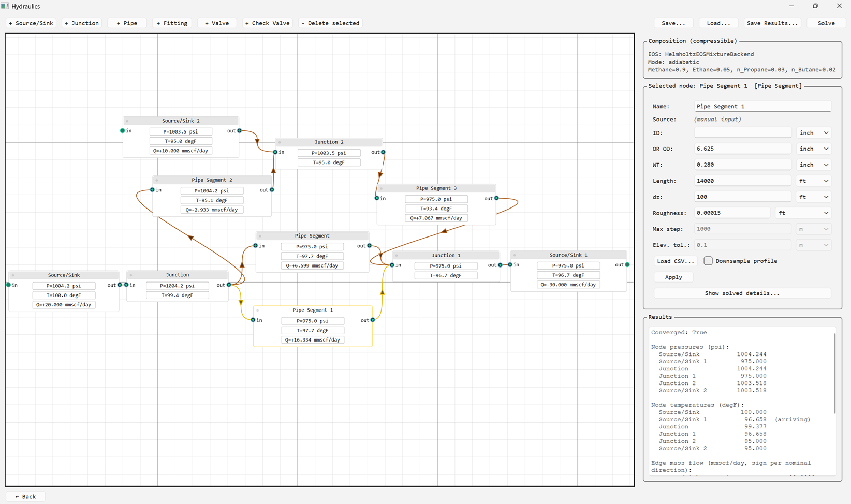The height and width of the screenshot is (504, 851).
Task: Select the Pipe Segment 1 node header
Action: [x=313, y=310]
